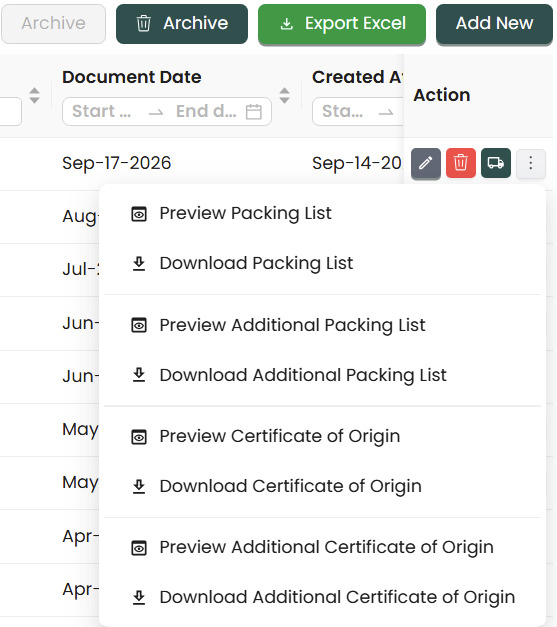Click download icon beside Download Certificate of Origin
This screenshot has width=557, height=627.
[x=139, y=486]
